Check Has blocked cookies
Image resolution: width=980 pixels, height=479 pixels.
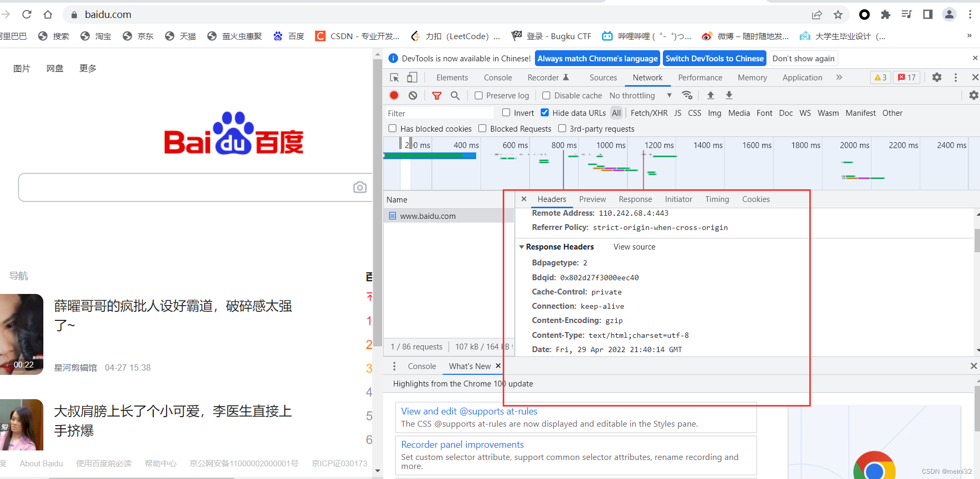[x=392, y=128]
